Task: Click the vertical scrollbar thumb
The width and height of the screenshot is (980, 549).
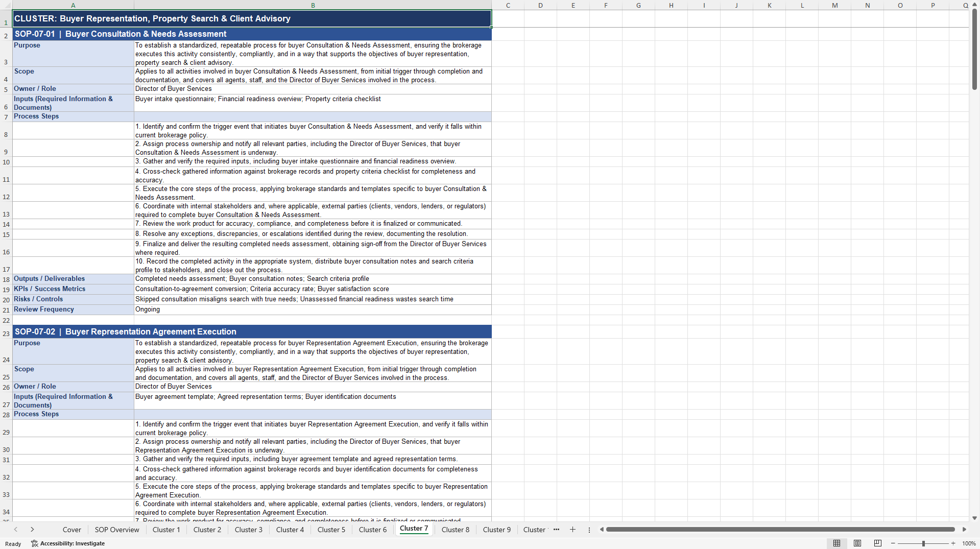Action: [x=974, y=50]
